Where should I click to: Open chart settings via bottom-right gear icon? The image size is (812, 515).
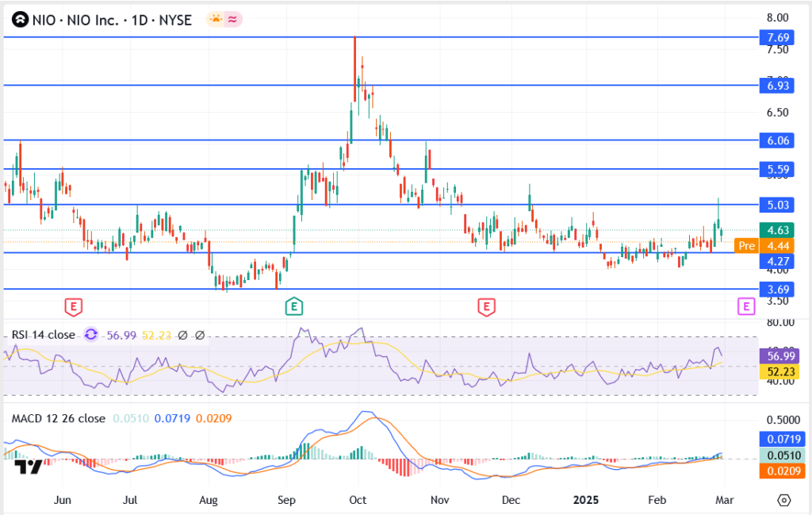[x=784, y=500]
